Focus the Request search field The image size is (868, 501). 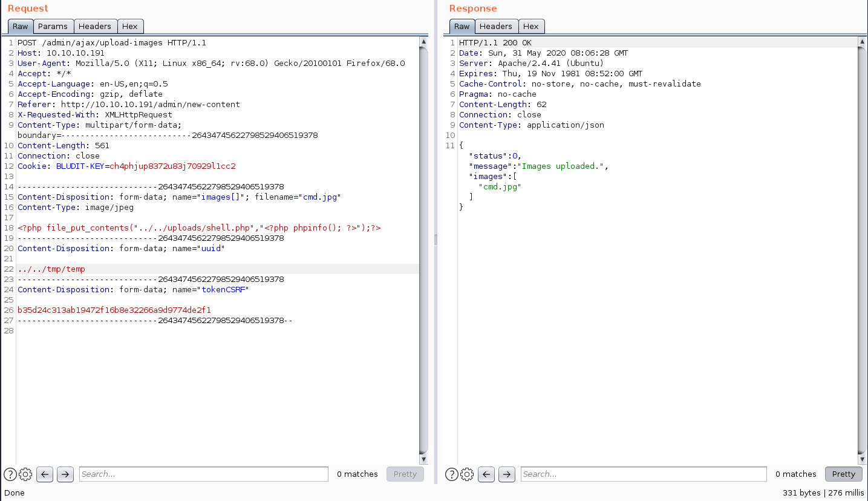204,474
